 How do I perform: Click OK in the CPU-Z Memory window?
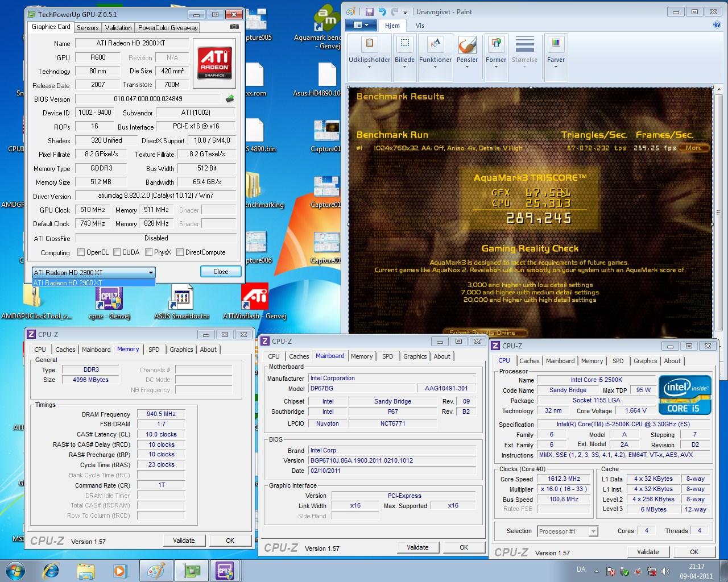tap(230, 541)
